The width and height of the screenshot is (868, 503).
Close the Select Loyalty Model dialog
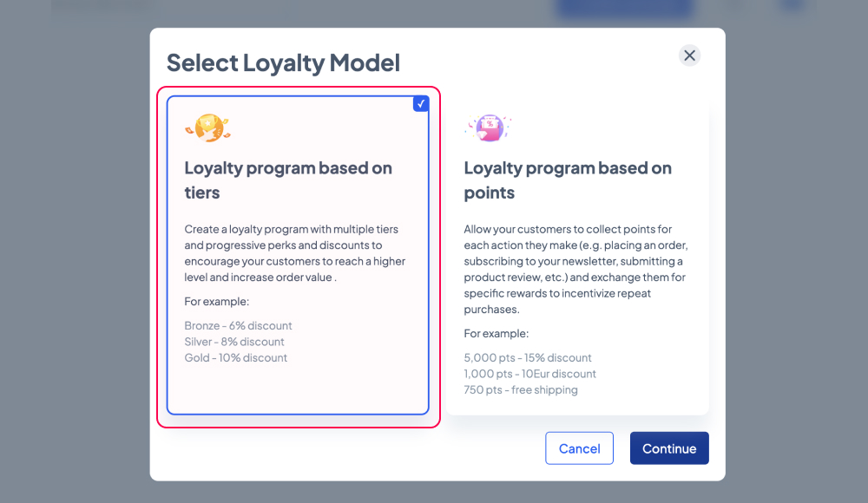[x=689, y=56]
